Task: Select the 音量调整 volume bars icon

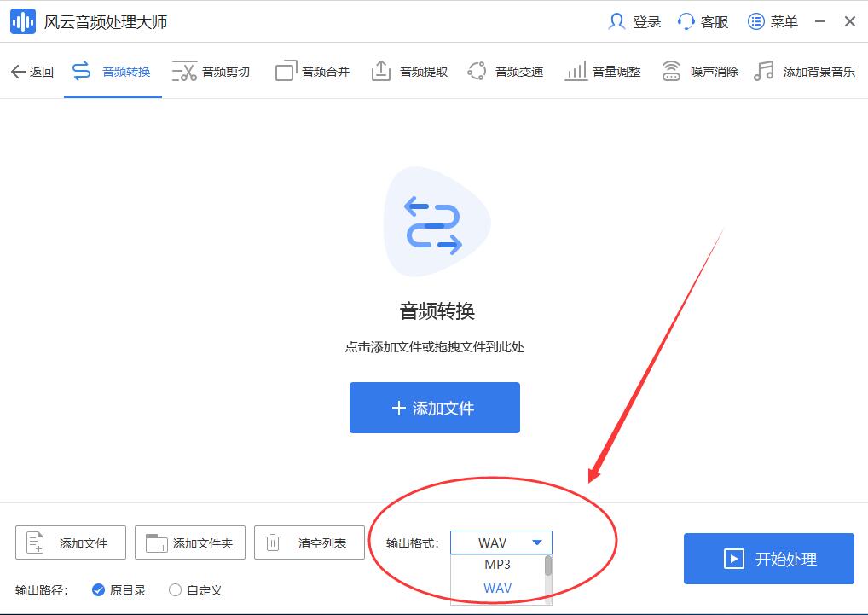Action: pos(576,72)
